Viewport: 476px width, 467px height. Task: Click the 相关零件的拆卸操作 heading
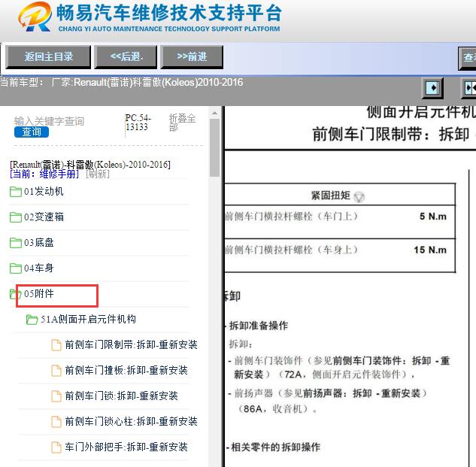(276, 447)
